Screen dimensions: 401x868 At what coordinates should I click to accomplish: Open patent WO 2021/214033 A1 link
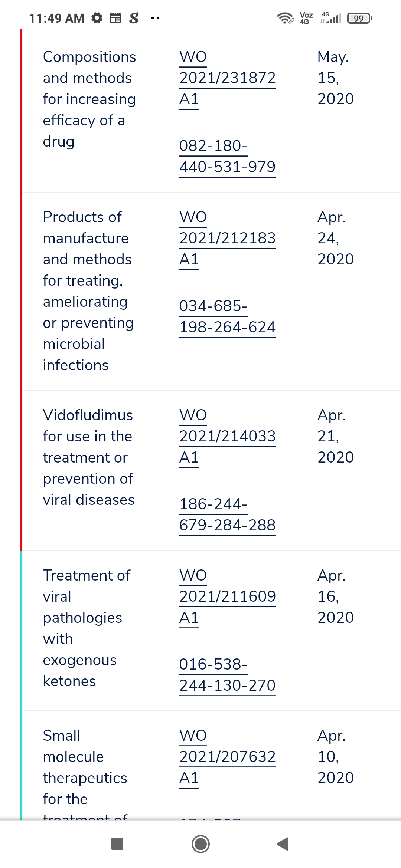[227, 436]
